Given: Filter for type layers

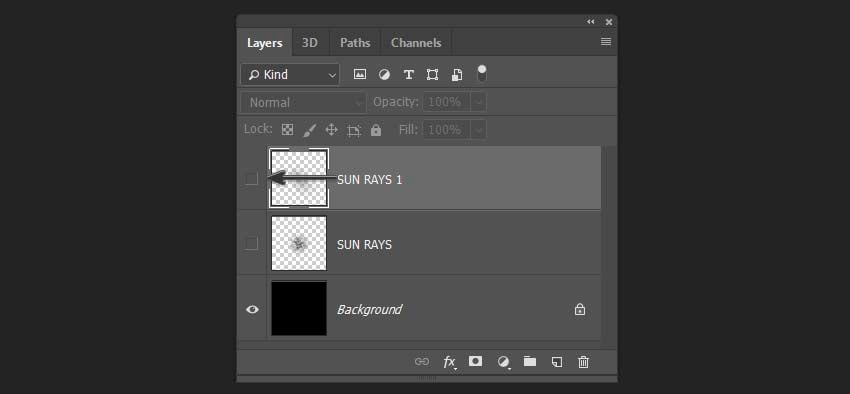Looking at the screenshot, I should [x=409, y=75].
